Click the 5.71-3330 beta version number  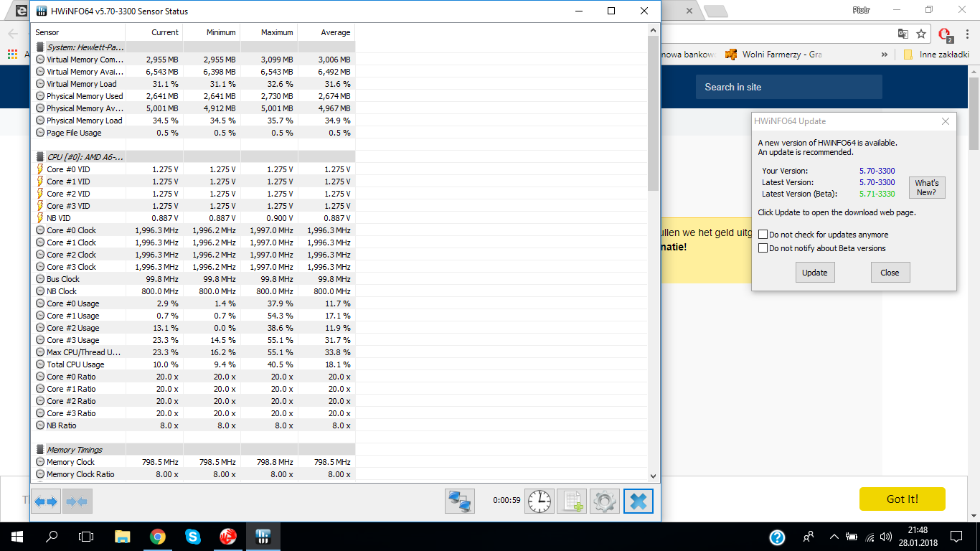click(x=877, y=194)
